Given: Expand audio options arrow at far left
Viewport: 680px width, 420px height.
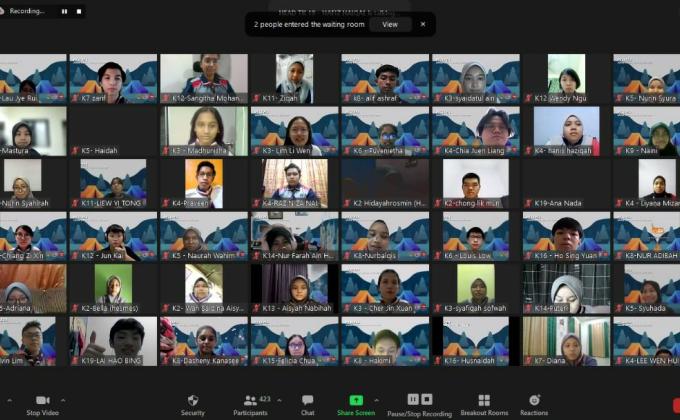Looking at the screenshot, I should click(x=6, y=399).
